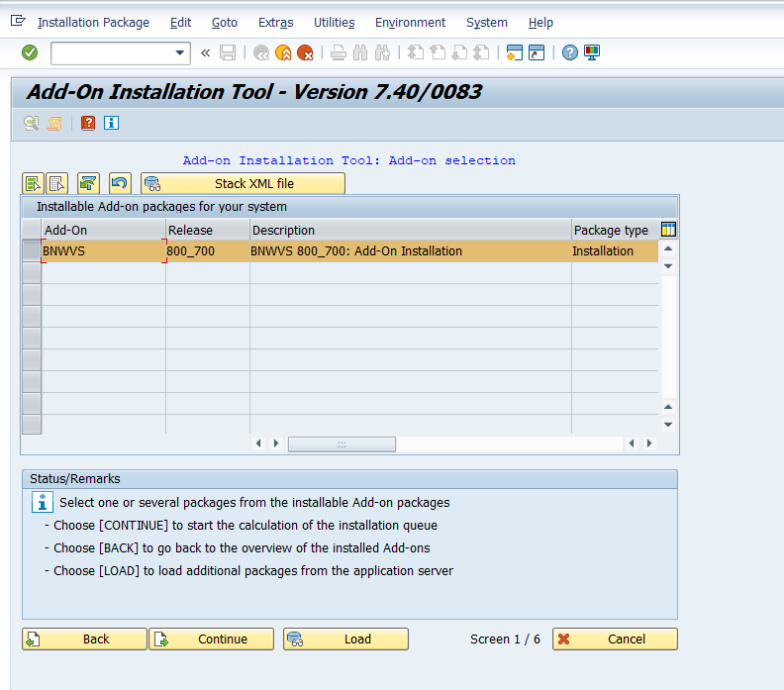Collapse command field using double chevron
The width and height of the screenshot is (784, 690).
coord(206,53)
